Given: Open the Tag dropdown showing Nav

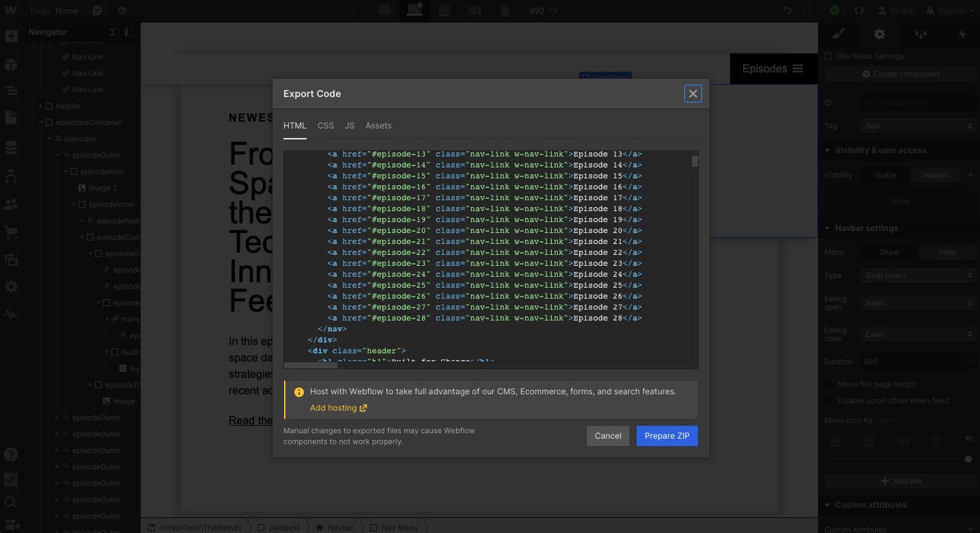Looking at the screenshot, I should pos(918,126).
